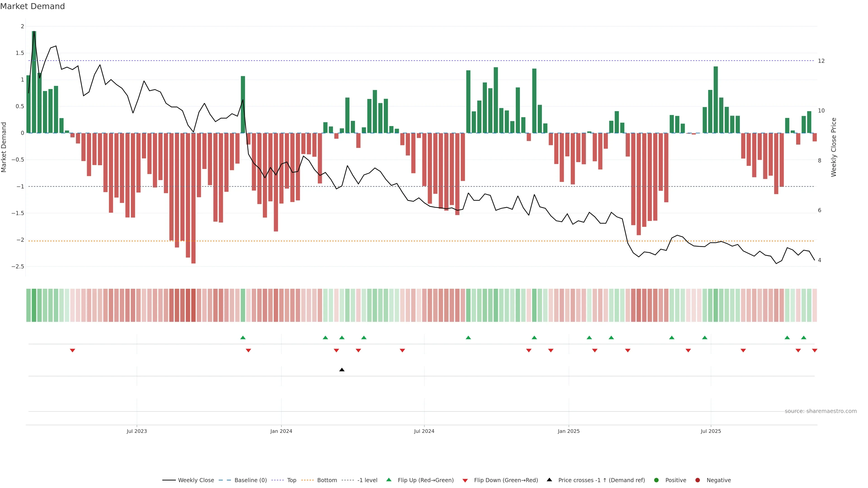Click the Negative red circle legend icon
The width and height of the screenshot is (868, 488).
pos(698,480)
